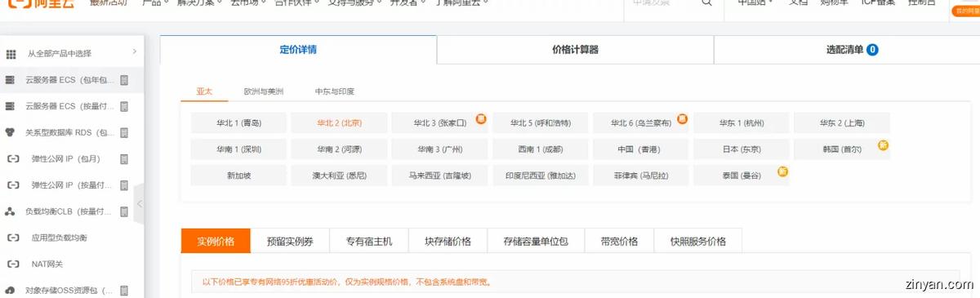Click the database icon for 关系型数据库 RDS
The image size is (980, 298).
point(11,132)
